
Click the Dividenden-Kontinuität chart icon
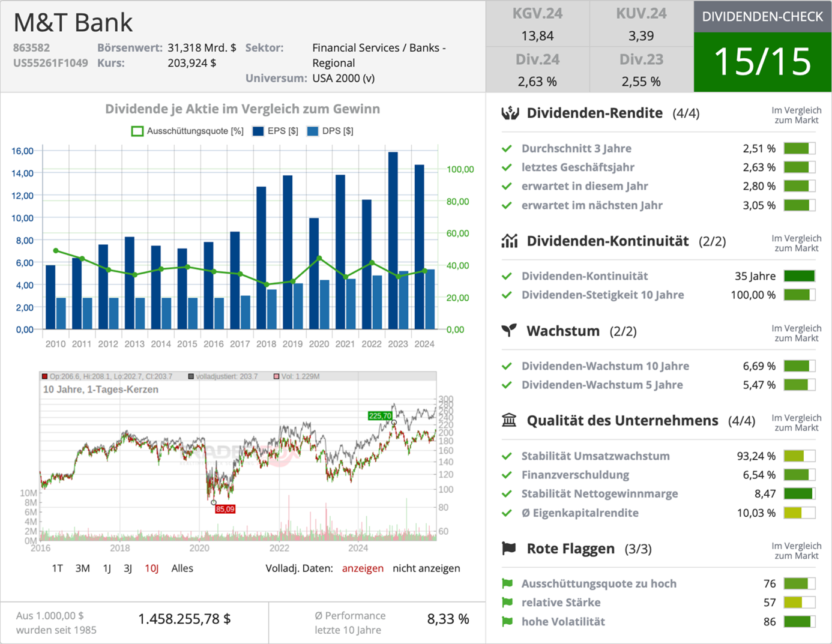[510, 241]
